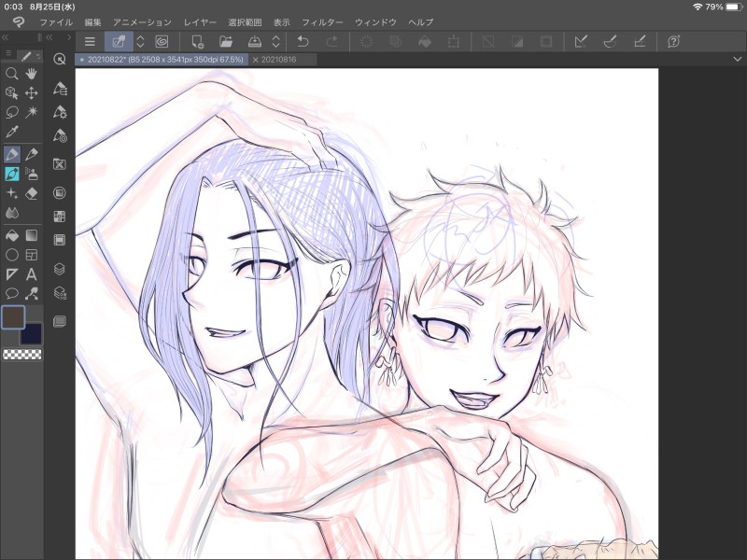This screenshot has height=560, width=747.
Task: Open the フィルター menu
Action: (x=322, y=22)
